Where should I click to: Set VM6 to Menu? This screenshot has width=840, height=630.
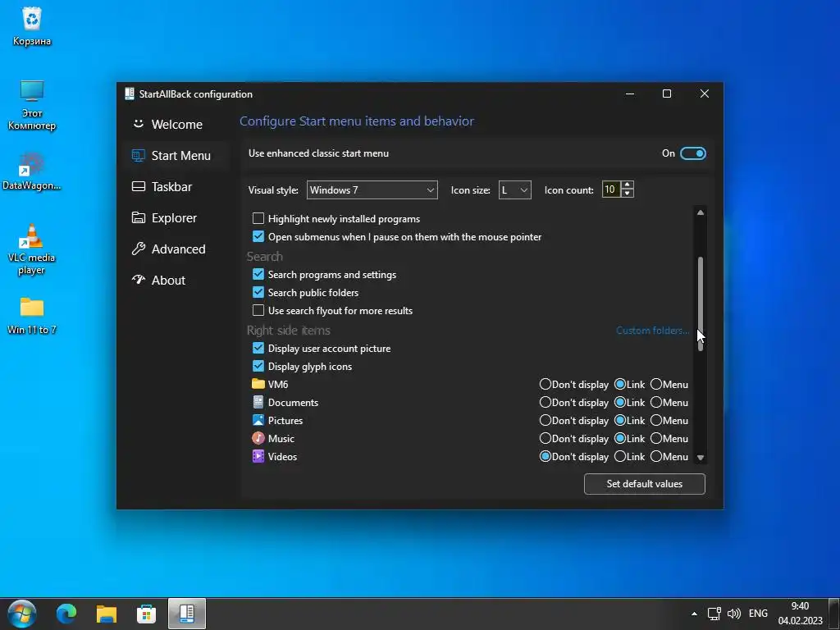click(656, 384)
